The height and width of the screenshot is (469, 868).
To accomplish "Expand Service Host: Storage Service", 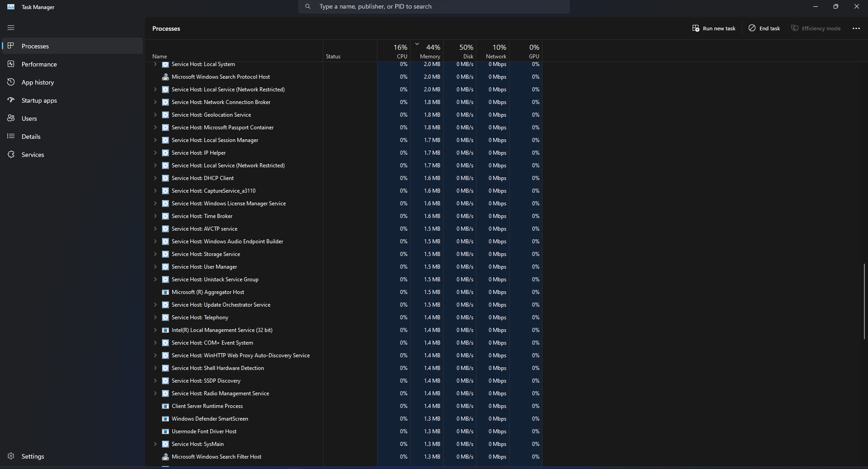I will pos(155,254).
